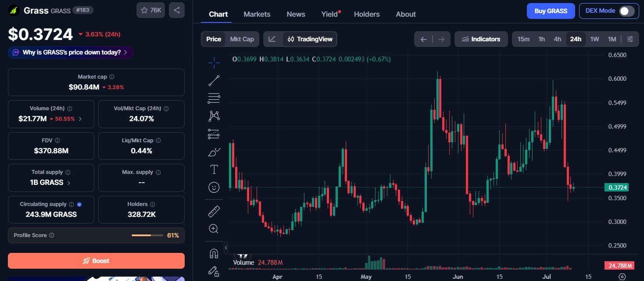Expand Volume (24h) details chevron
This screenshot has height=281, width=644.
coord(80,119)
